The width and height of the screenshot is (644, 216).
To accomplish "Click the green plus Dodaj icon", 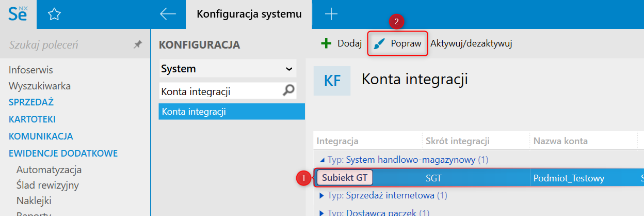I will coord(326,43).
